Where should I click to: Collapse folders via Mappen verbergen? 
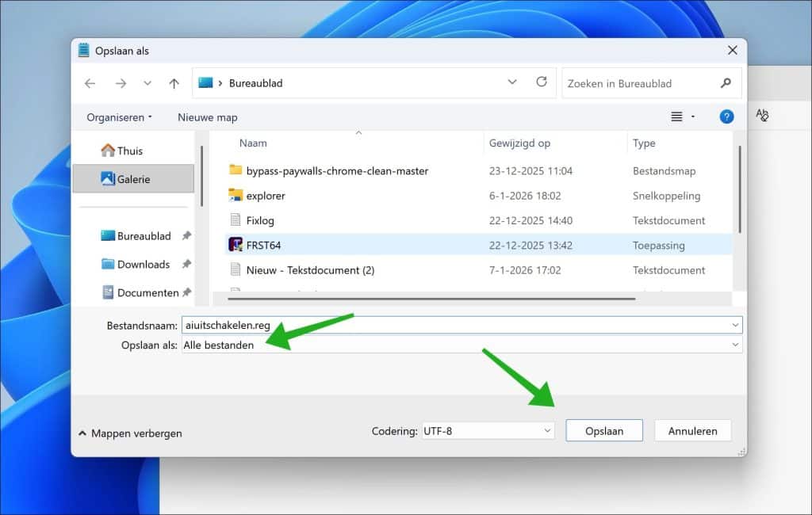pyautogui.click(x=129, y=433)
